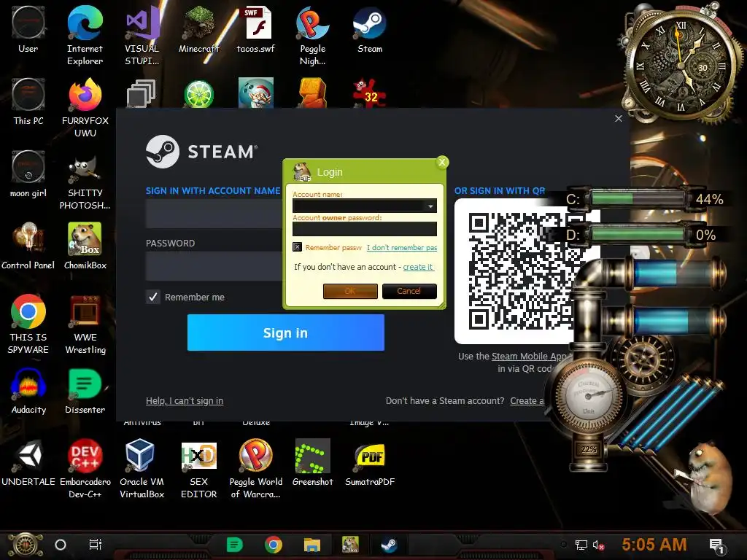747x560 pixels.
Task: Open the Audacity desktop shortcut
Action: tap(28, 391)
